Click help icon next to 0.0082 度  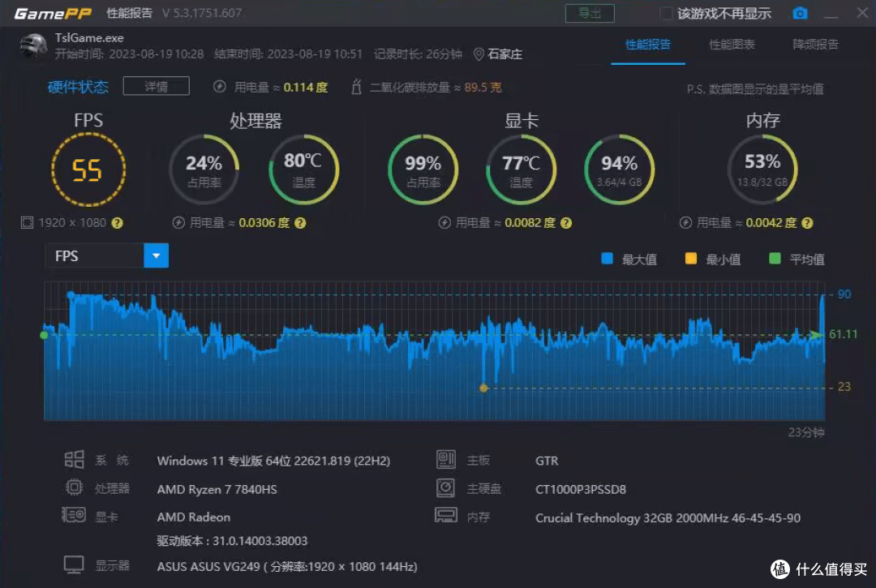click(x=566, y=223)
